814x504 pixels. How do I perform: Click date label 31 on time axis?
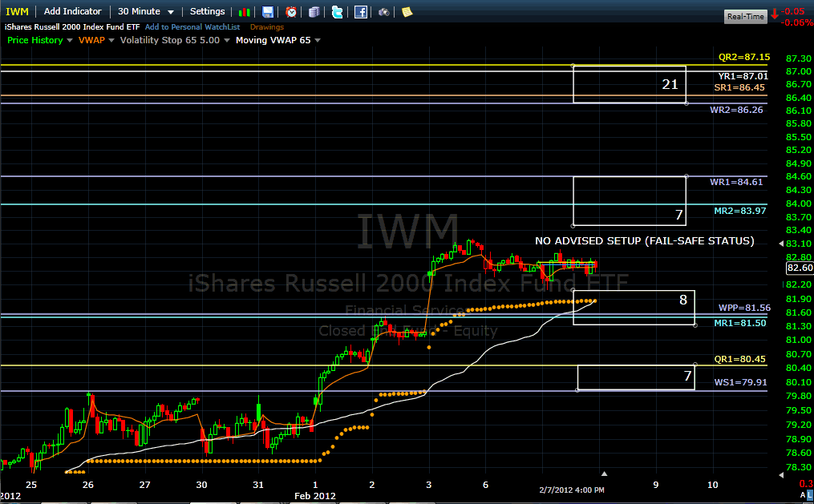258,485
